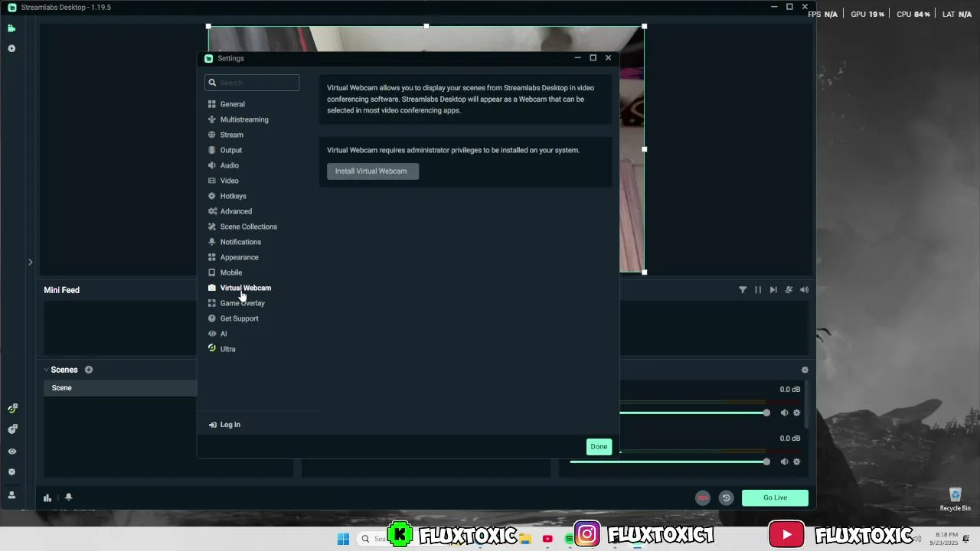Viewport: 980px width, 551px height.
Task: Click Done to close settings
Action: [599, 447]
